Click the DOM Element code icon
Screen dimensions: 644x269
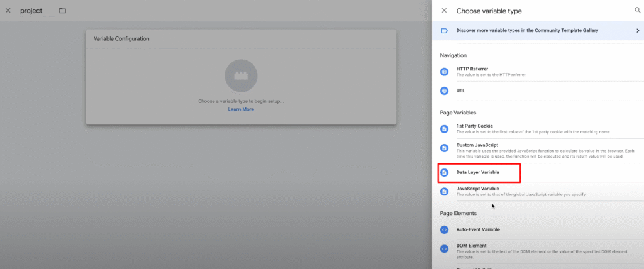click(x=444, y=249)
